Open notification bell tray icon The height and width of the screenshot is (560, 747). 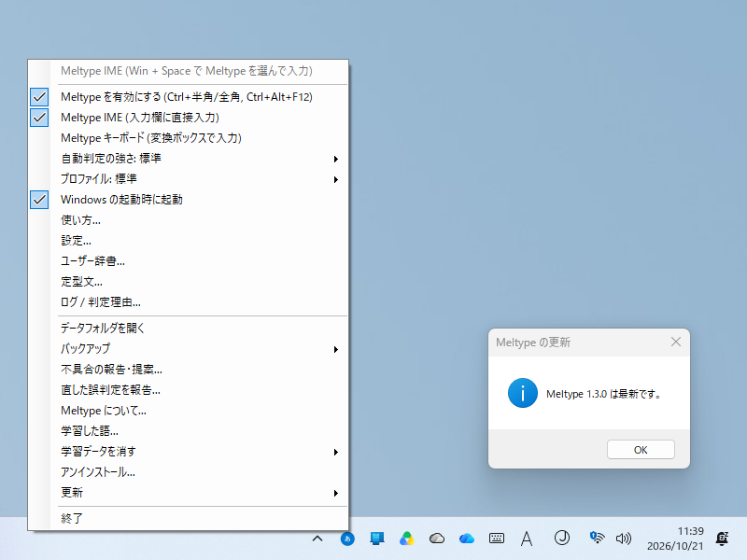click(x=722, y=539)
